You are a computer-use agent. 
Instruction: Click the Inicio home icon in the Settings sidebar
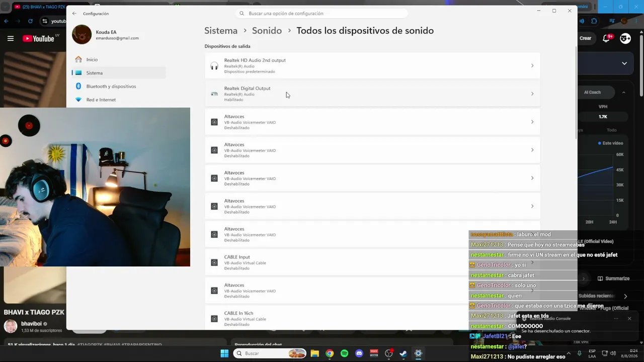coord(78,59)
